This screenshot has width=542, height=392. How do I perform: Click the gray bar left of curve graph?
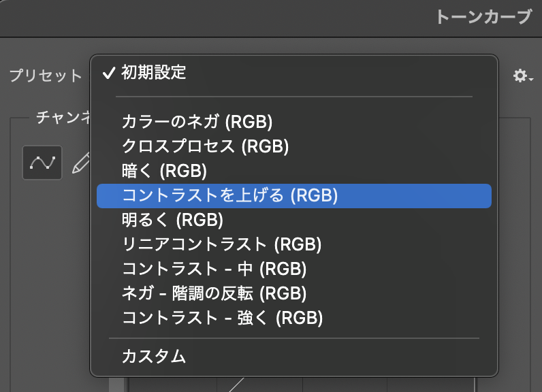(113, 385)
